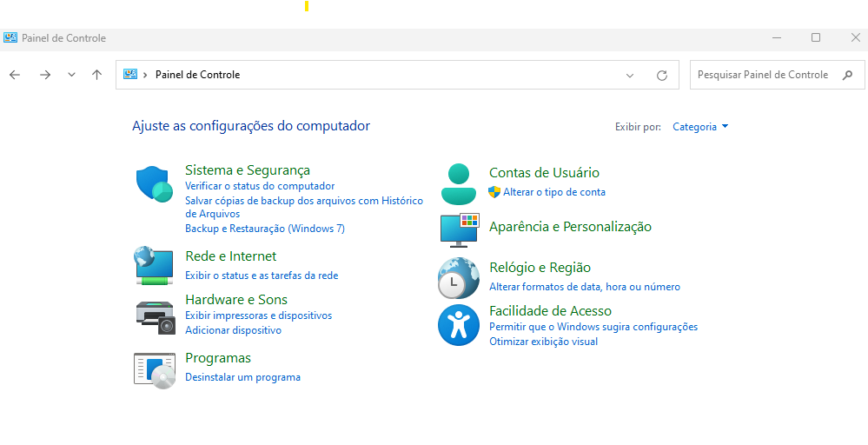
Task: Select the Programas disc icon
Action: tap(155, 369)
